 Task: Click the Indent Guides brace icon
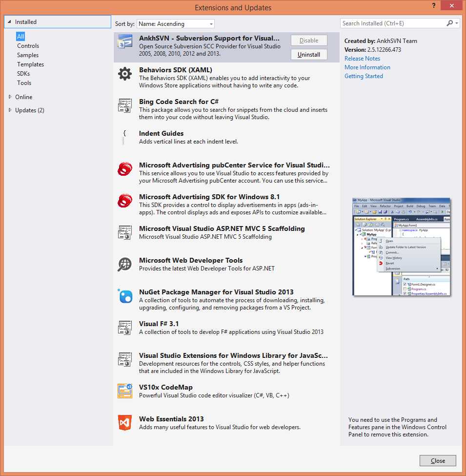pos(124,137)
